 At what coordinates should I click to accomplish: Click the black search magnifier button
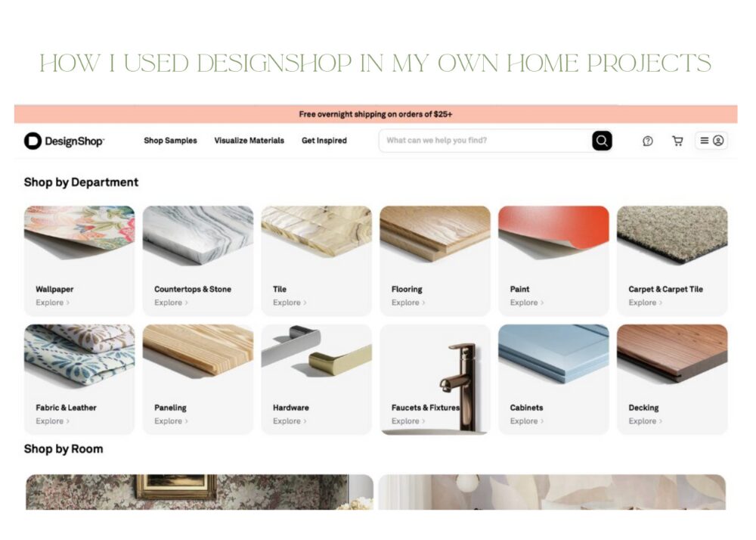602,141
